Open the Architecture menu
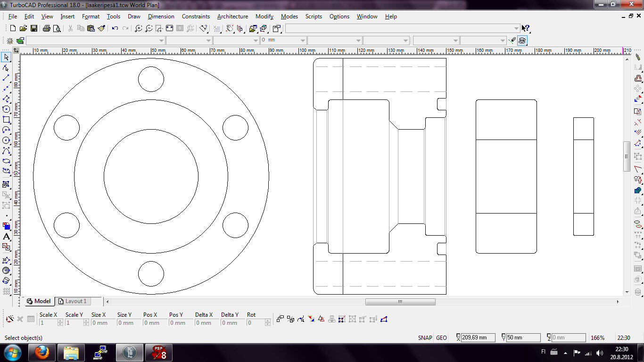This screenshot has height=362, width=644. [232, 16]
